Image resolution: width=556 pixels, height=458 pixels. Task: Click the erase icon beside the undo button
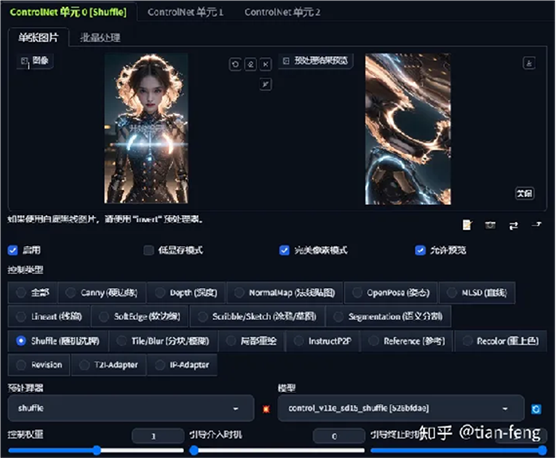pos(250,65)
